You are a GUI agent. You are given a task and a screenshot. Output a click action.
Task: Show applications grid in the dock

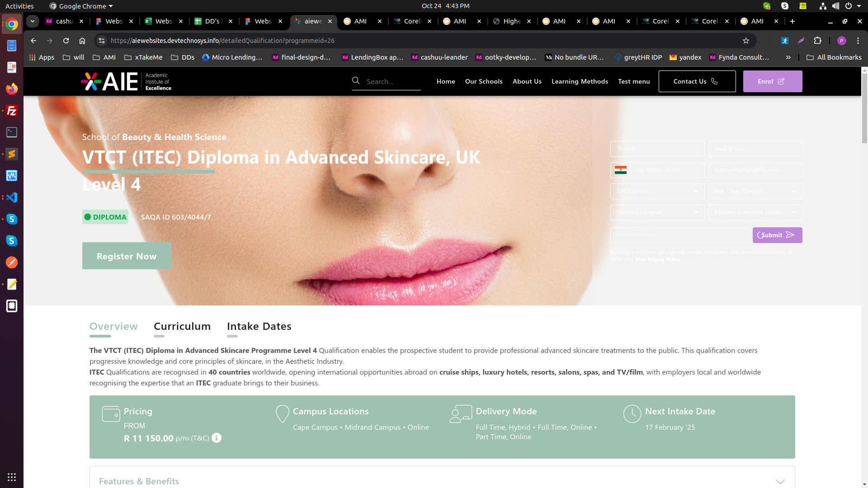[12, 477]
